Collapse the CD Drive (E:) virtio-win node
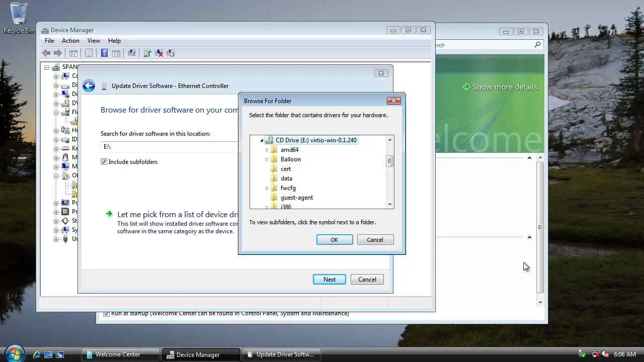The height and width of the screenshot is (362, 644). pyautogui.click(x=262, y=140)
